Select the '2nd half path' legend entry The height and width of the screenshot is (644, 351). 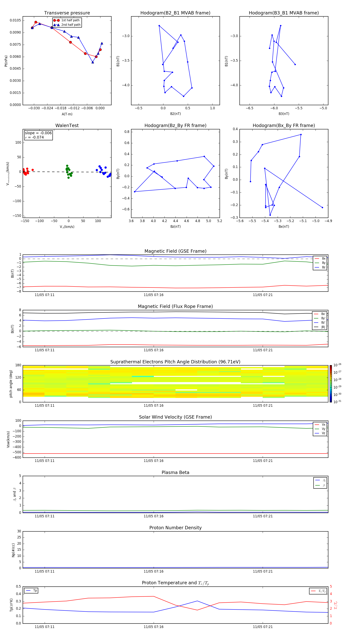click(x=67, y=25)
